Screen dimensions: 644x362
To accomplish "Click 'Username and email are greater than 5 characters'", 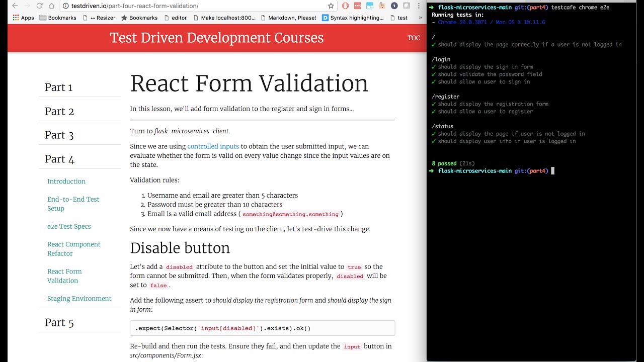I will (222, 196).
